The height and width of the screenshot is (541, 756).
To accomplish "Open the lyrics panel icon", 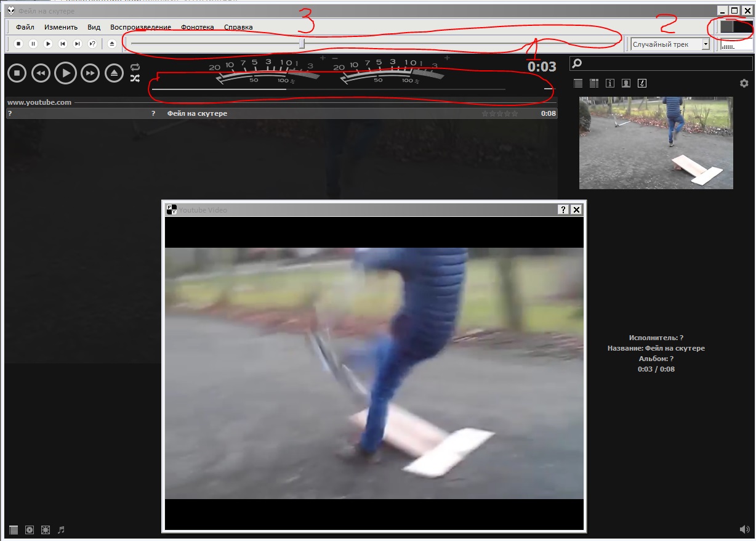I will [642, 83].
